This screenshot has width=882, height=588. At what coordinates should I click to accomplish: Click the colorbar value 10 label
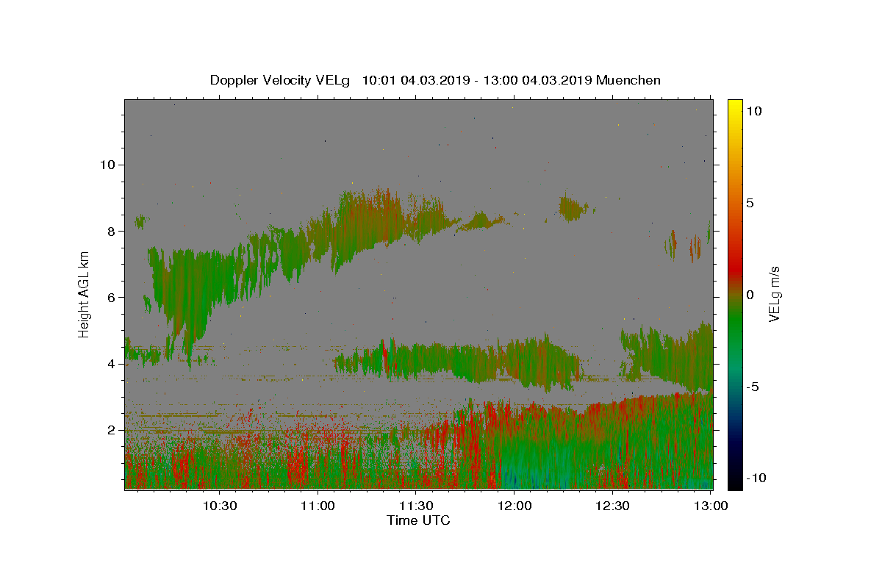click(753, 111)
